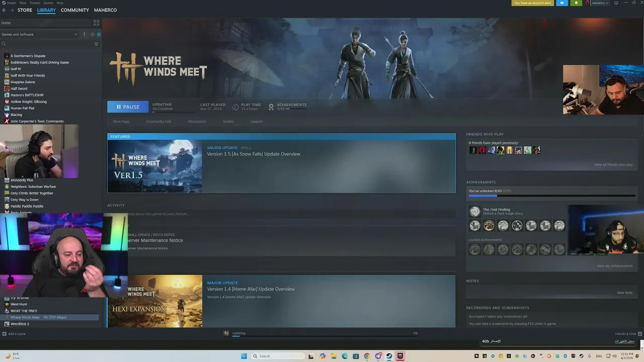Open the Community Hub link

[x=158, y=121]
